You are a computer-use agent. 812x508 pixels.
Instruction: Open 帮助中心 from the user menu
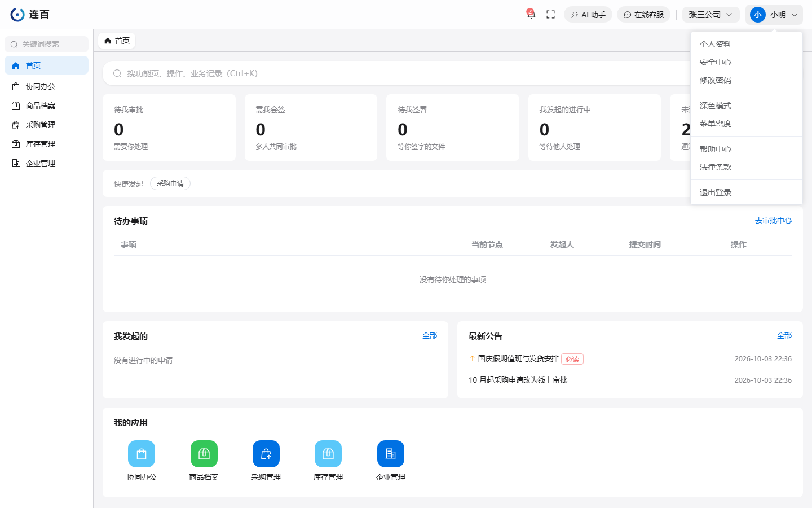tap(747, 149)
